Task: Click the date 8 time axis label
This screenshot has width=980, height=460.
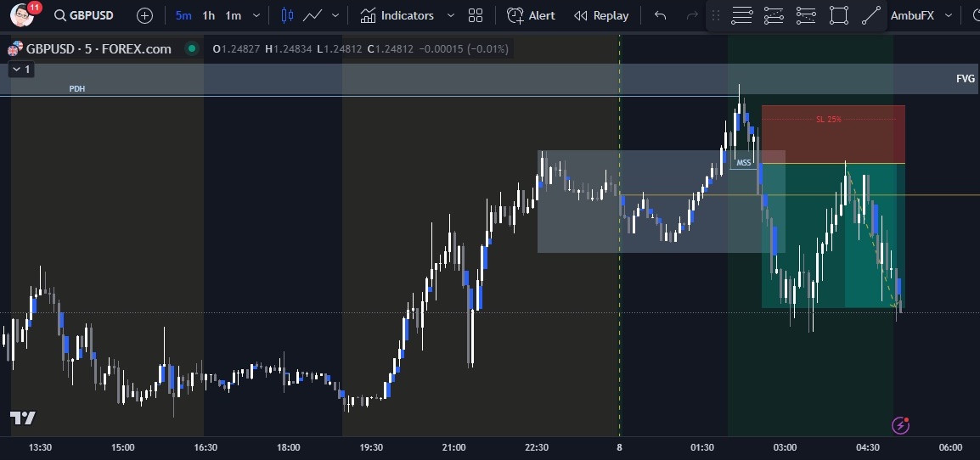Action: (619, 447)
